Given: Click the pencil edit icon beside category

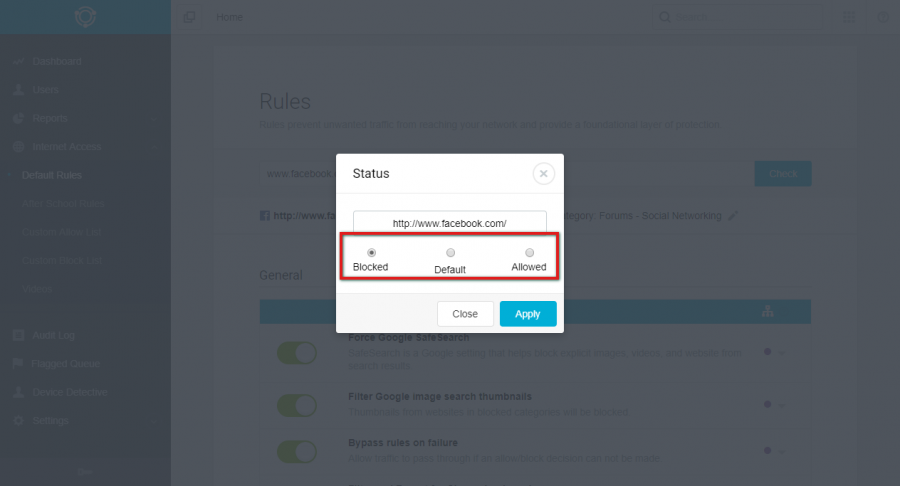Looking at the screenshot, I should point(733,216).
